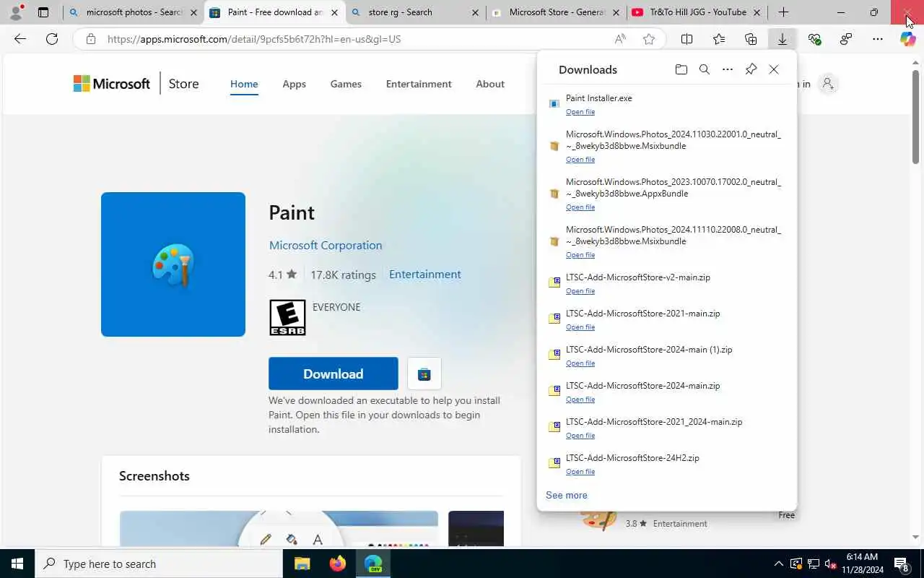
Task: Click taskbar Type here to search box
Action: (x=159, y=564)
